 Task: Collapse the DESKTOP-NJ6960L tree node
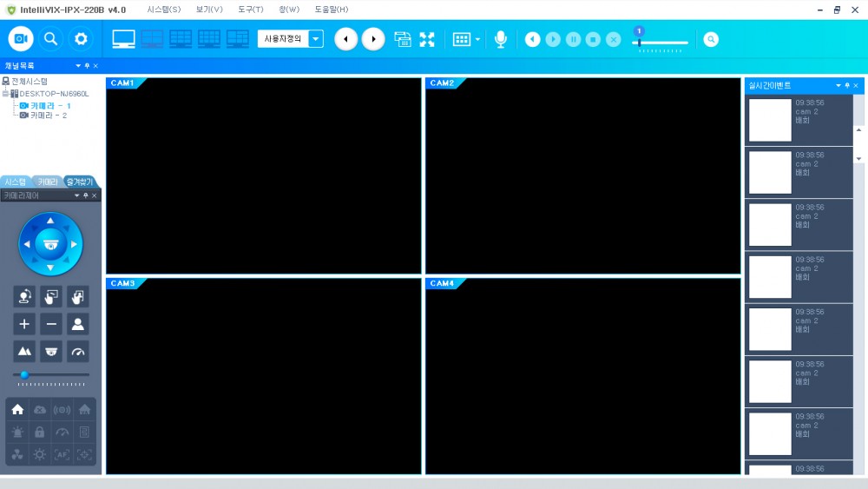pos(5,93)
